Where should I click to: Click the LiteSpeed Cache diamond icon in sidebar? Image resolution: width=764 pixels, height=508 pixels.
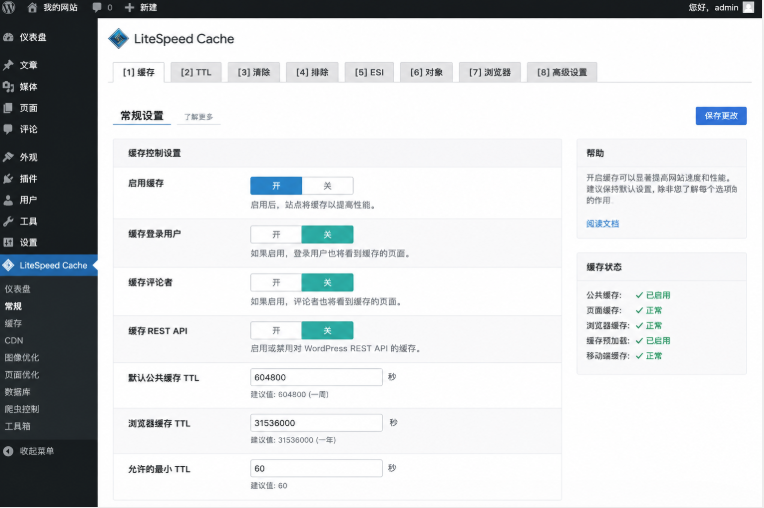[8, 265]
